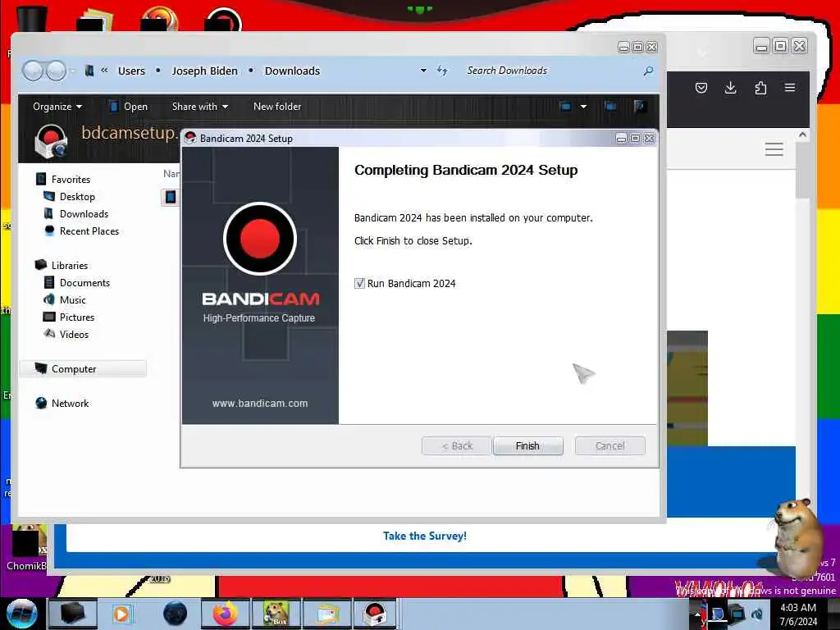Toggle the preview pane icon in Explorer
This screenshot has width=840, height=630.
click(609, 107)
